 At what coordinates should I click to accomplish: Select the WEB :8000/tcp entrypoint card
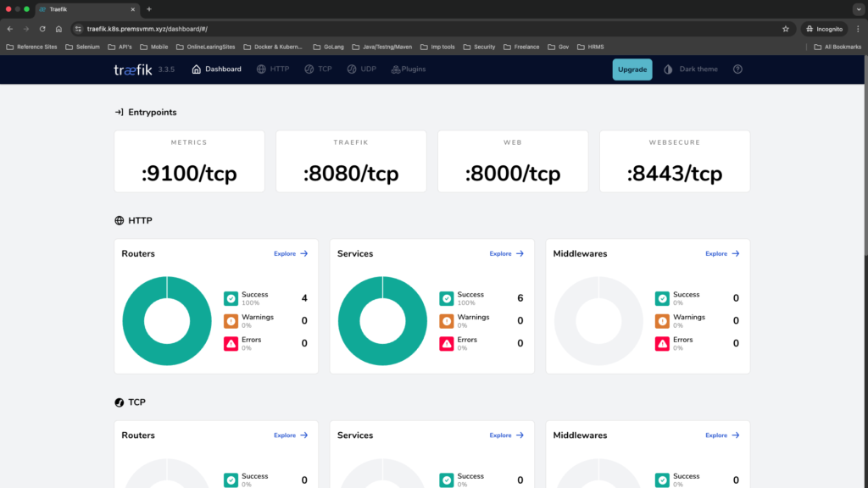point(513,162)
